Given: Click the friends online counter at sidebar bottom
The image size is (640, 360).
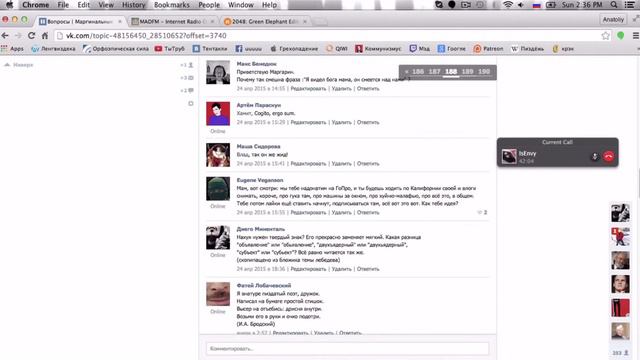Looking at the screenshot, I should click(620, 353).
